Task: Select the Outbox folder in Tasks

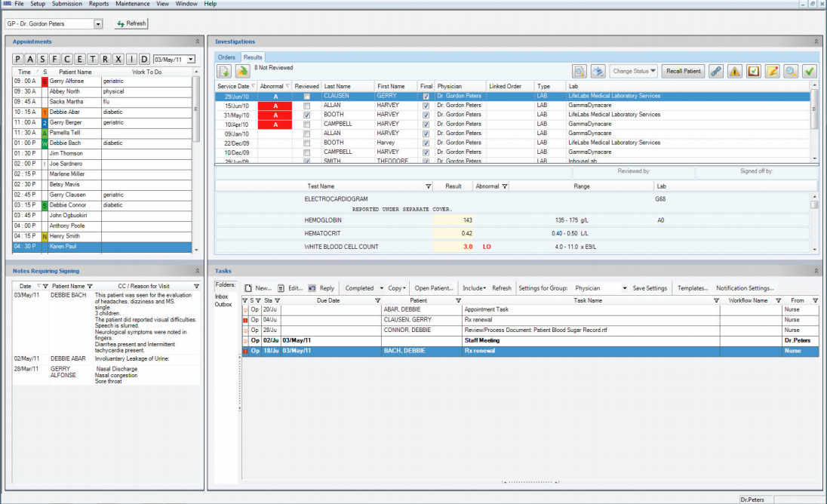Action: pyautogui.click(x=223, y=304)
